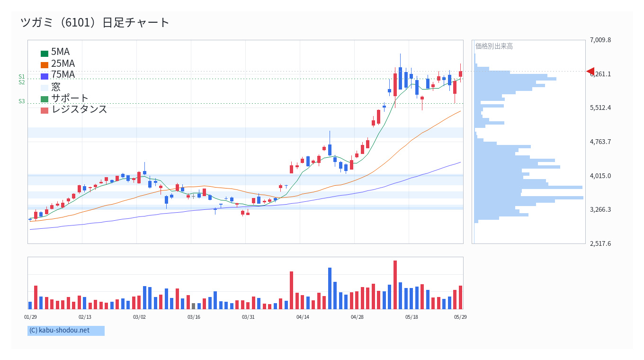Click the 02/13 date axis label
This screenshot has height=360, width=644.
tap(85, 317)
